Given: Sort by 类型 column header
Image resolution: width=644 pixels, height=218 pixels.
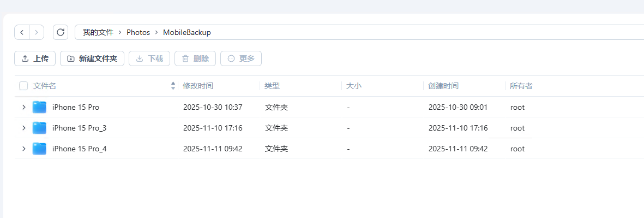Looking at the screenshot, I should point(272,86).
